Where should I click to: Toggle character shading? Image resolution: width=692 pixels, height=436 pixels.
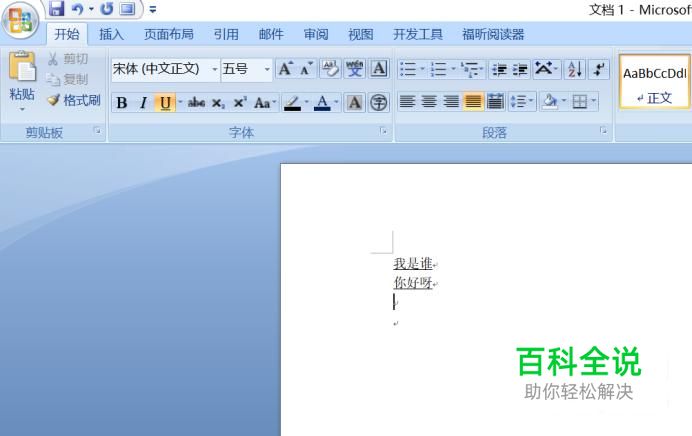pos(354,103)
